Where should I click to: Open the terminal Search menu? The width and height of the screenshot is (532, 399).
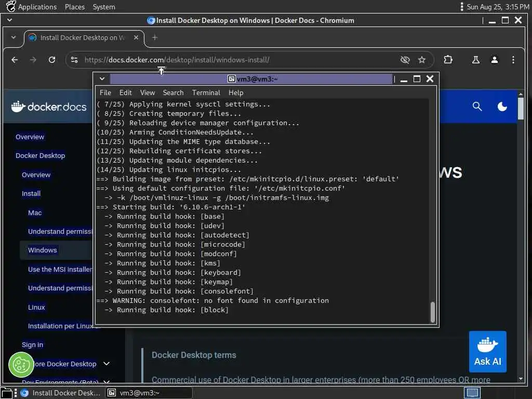click(173, 92)
